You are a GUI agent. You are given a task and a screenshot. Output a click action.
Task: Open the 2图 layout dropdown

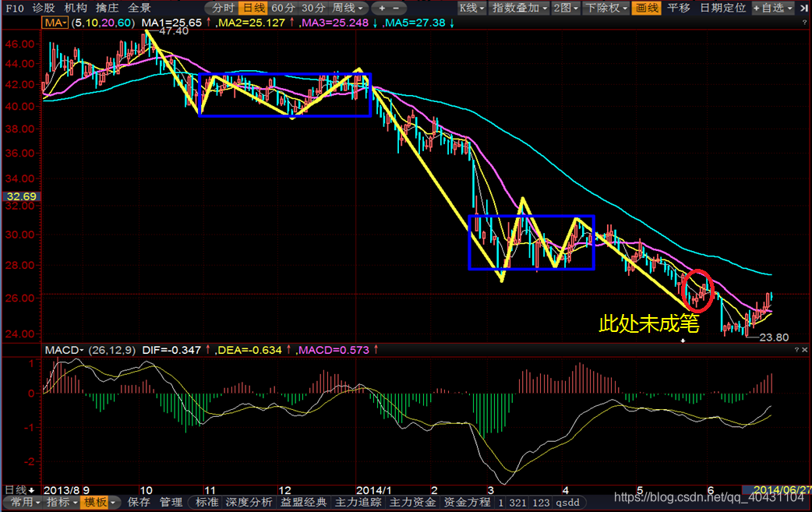566,8
